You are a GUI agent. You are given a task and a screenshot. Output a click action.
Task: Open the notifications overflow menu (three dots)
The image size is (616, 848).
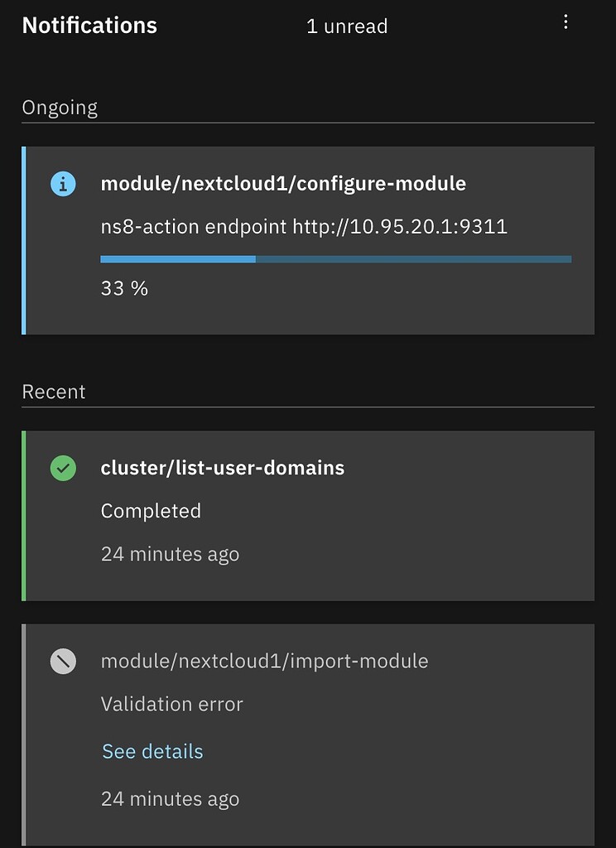(565, 22)
